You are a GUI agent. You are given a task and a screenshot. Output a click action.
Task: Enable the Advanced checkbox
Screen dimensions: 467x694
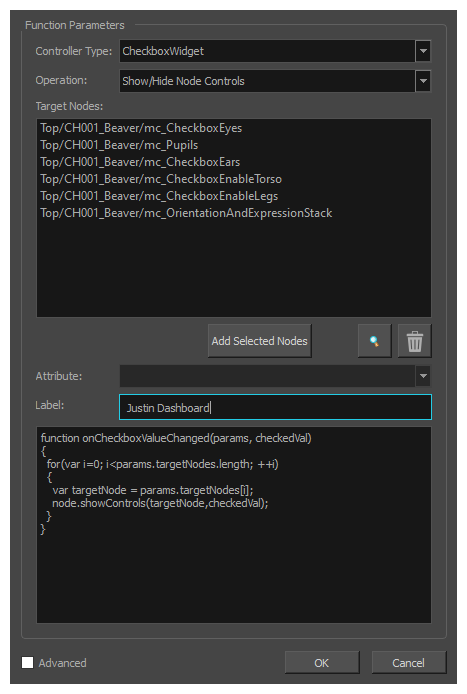coord(27,662)
